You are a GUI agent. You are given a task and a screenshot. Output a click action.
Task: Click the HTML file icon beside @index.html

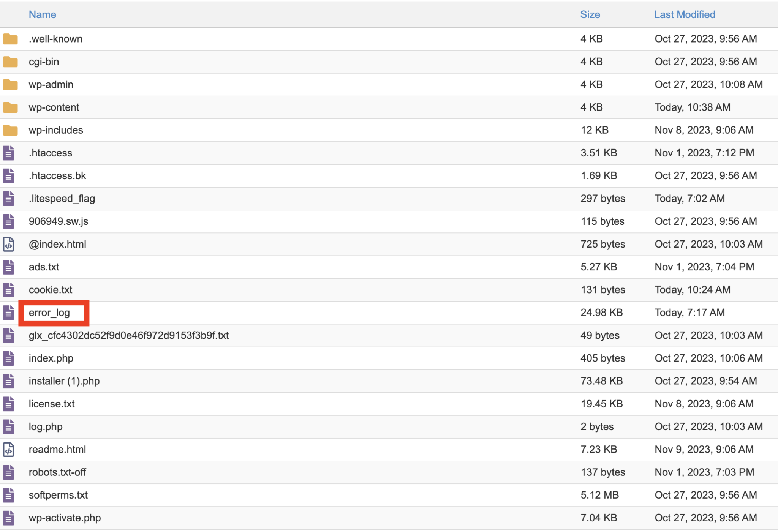[x=8, y=244]
